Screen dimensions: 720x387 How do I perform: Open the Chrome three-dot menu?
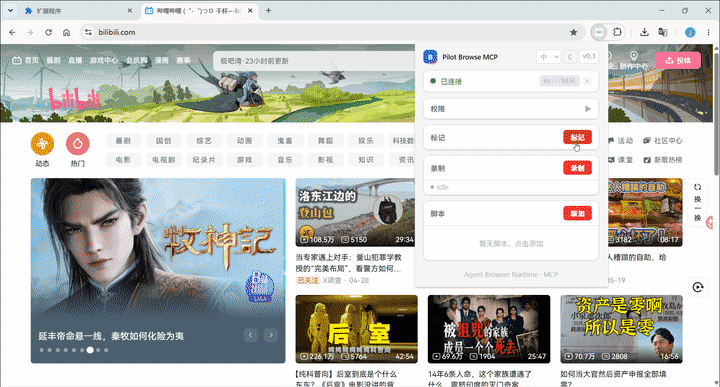coord(708,32)
